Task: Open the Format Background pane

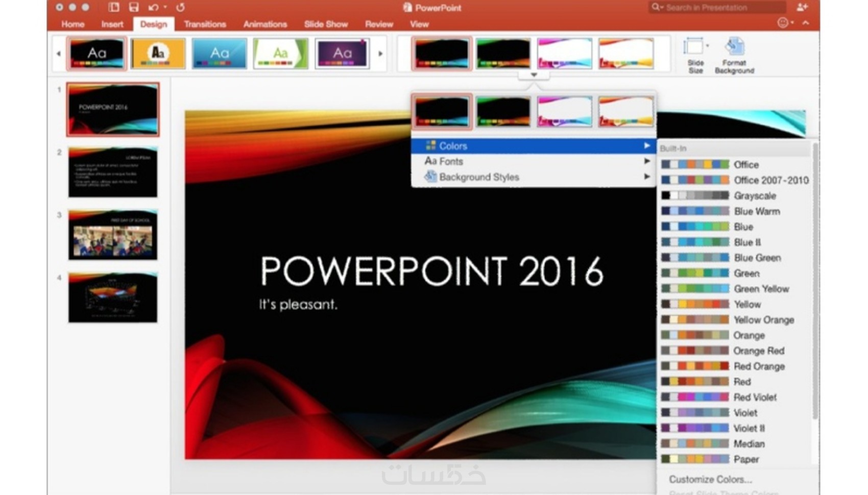Action: (734, 54)
